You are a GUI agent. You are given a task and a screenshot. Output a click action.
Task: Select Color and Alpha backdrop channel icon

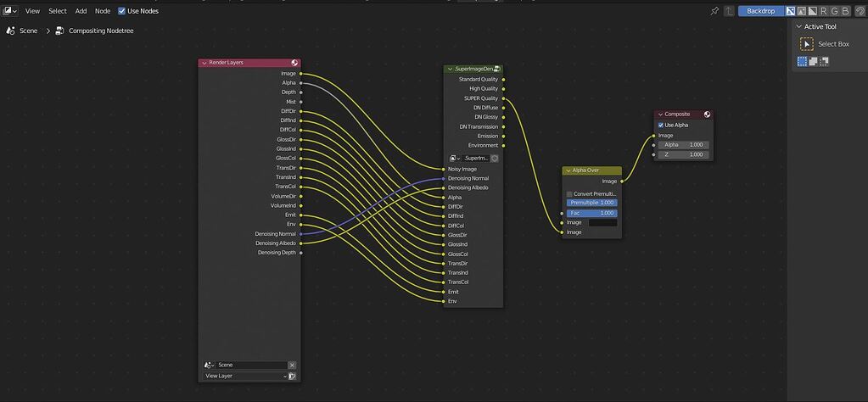tap(791, 11)
